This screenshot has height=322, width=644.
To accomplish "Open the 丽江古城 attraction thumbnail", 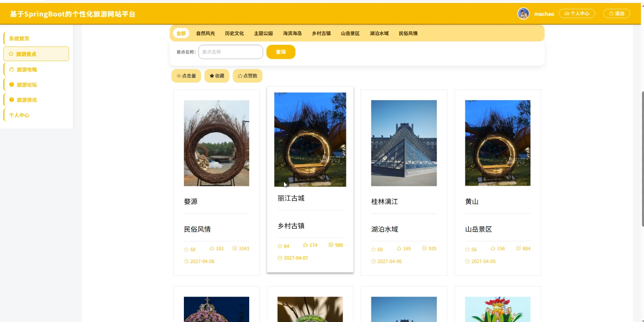I will [x=310, y=140].
